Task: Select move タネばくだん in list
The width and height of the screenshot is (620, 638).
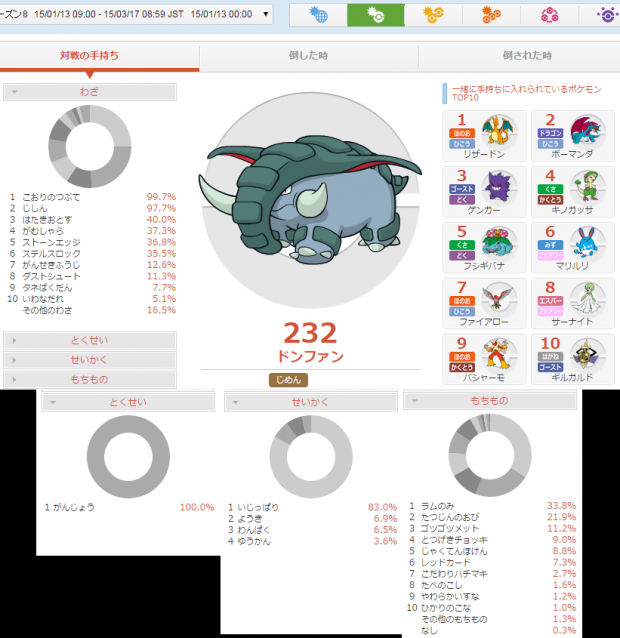Action: coord(92,288)
